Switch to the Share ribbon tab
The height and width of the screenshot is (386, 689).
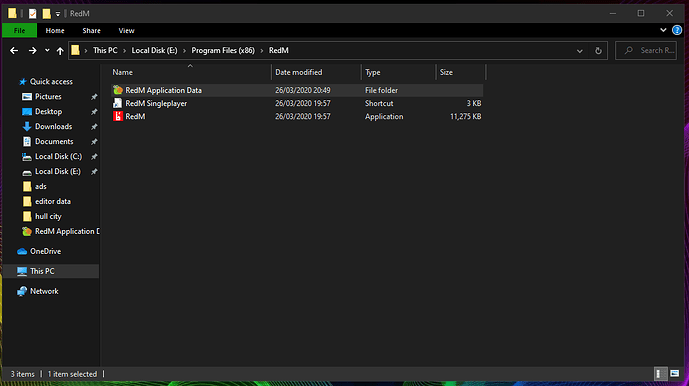click(91, 30)
